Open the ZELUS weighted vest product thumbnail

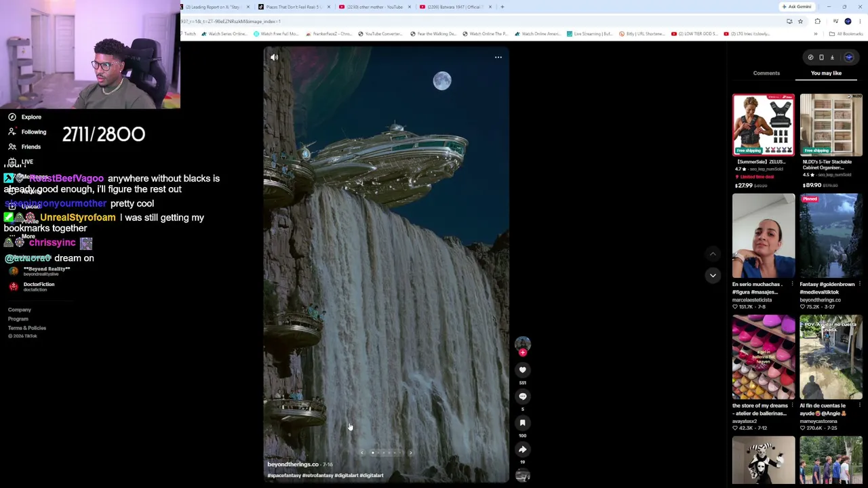764,125
